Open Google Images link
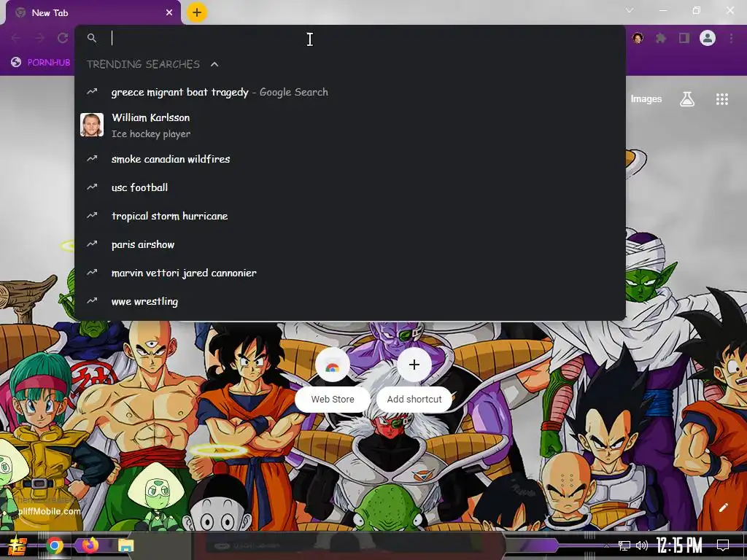The image size is (747, 560). click(646, 99)
